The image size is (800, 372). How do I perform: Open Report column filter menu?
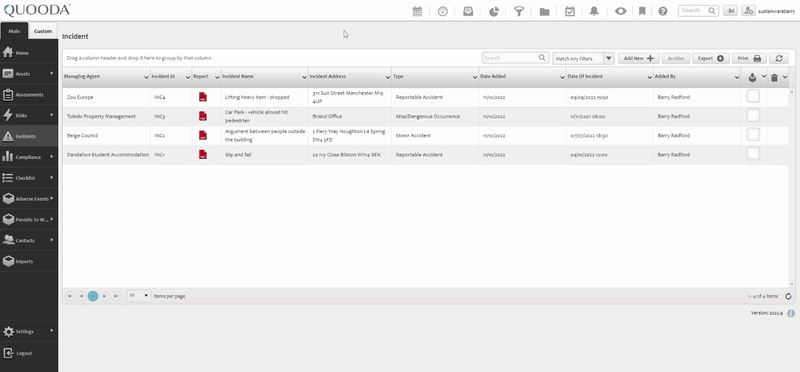click(217, 78)
